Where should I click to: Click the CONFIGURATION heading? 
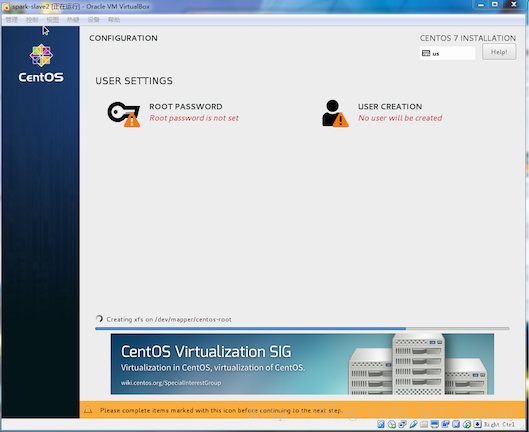(123, 38)
